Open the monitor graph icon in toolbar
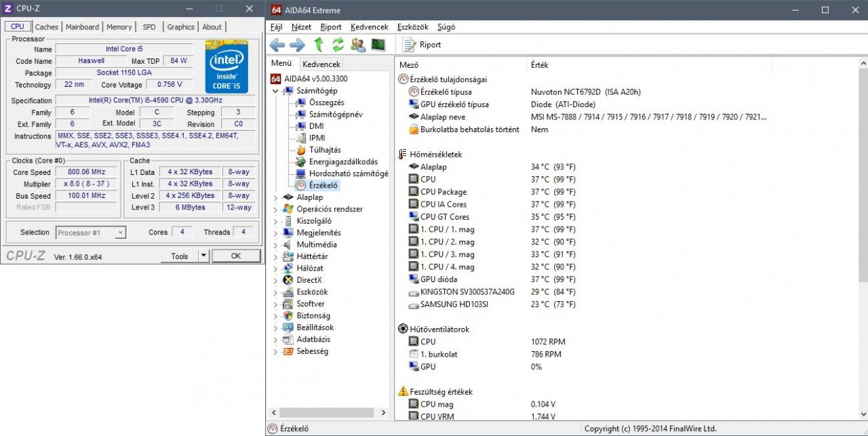868x436 pixels. point(378,45)
